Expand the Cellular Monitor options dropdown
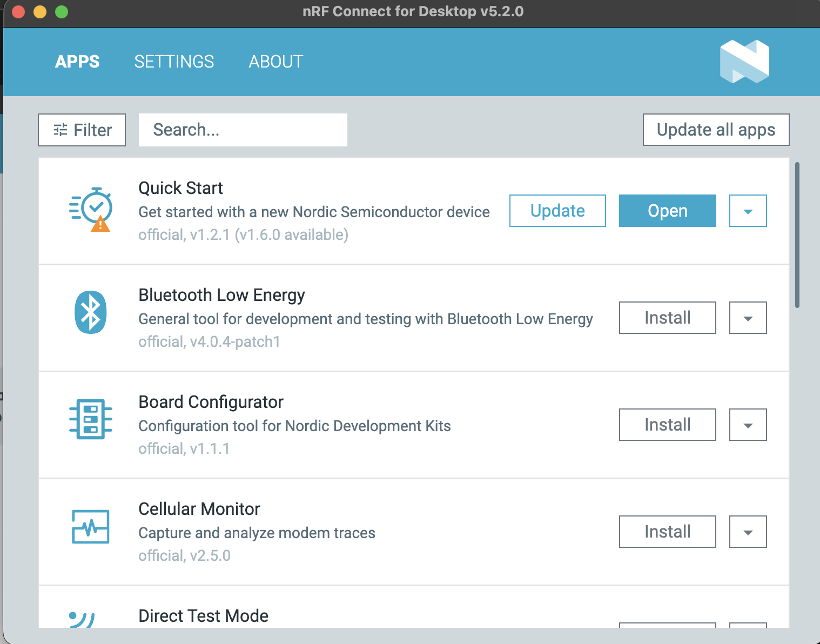 pyautogui.click(x=748, y=532)
